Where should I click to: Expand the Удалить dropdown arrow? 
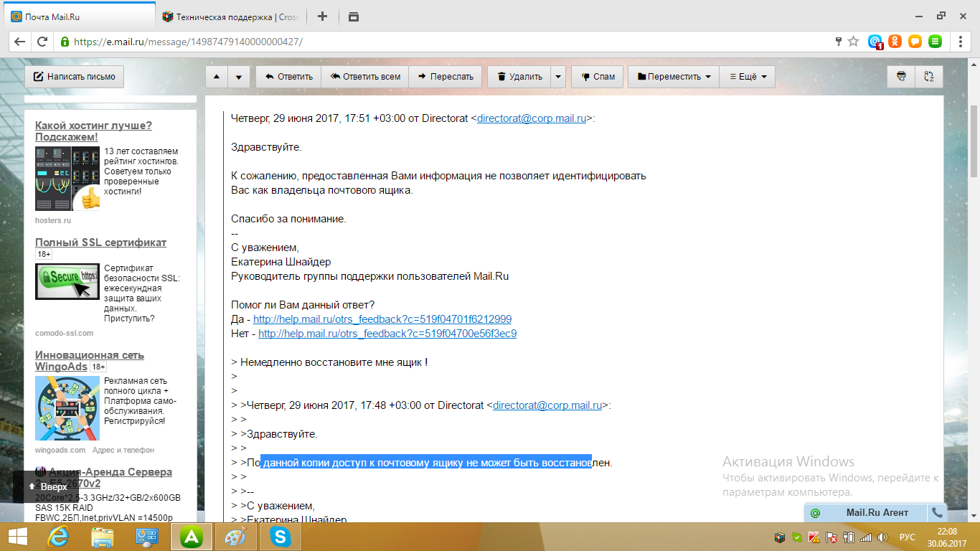558,77
